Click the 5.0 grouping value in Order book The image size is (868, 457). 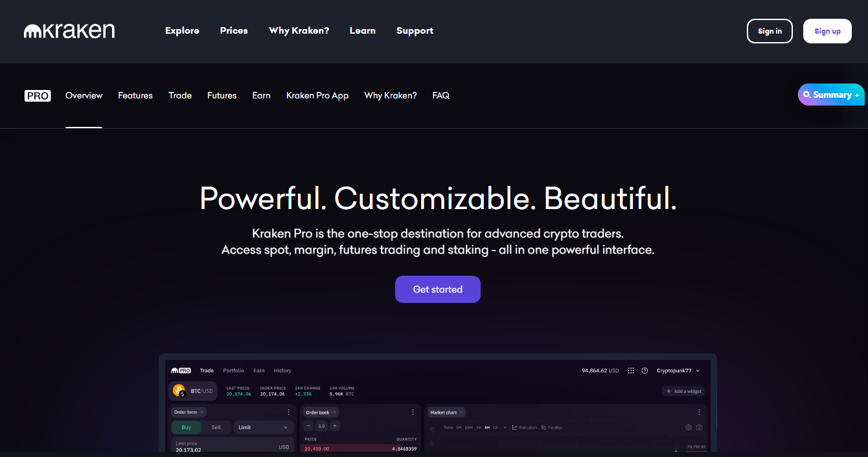[322, 426]
